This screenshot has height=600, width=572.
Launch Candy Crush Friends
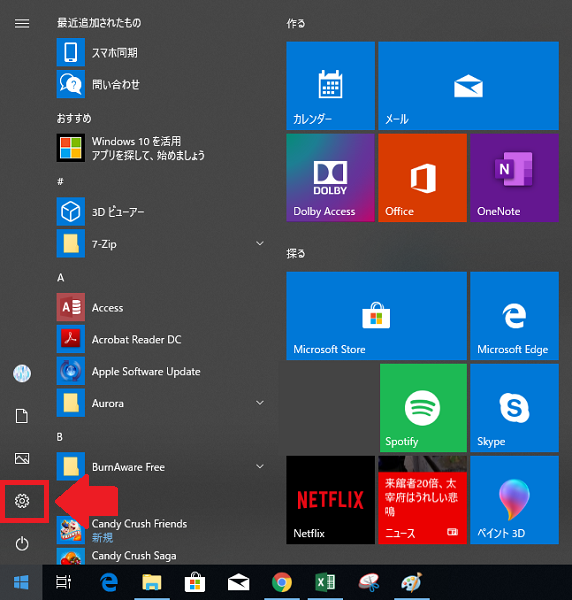pyautogui.click(x=161, y=530)
